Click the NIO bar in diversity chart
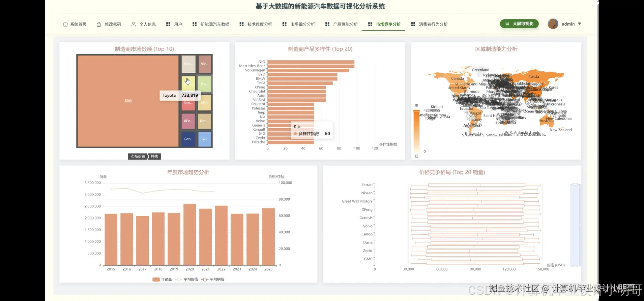Viewport: 644px width, 301px height. click(x=311, y=62)
